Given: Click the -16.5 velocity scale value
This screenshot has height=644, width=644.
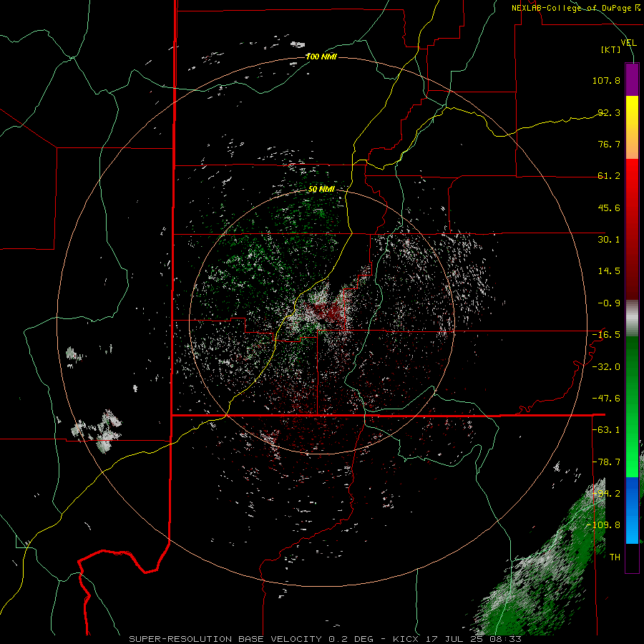Looking at the screenshot, I should point(606,335).
